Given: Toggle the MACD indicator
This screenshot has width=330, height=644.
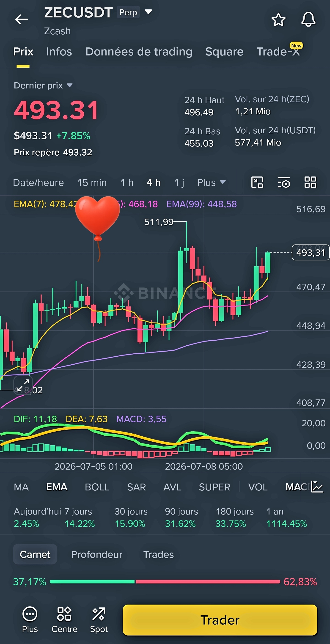Looking at the screenshot, I should tap(297, 487).
